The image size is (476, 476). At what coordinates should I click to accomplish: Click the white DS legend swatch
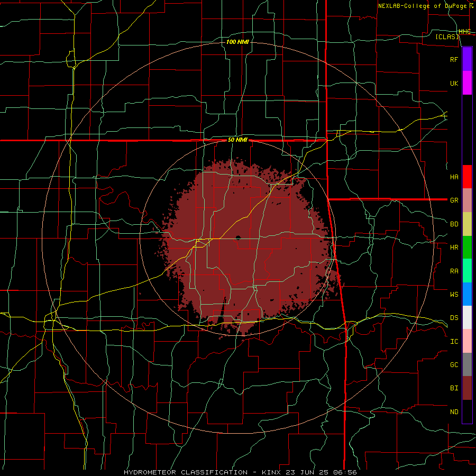[467, 317]
